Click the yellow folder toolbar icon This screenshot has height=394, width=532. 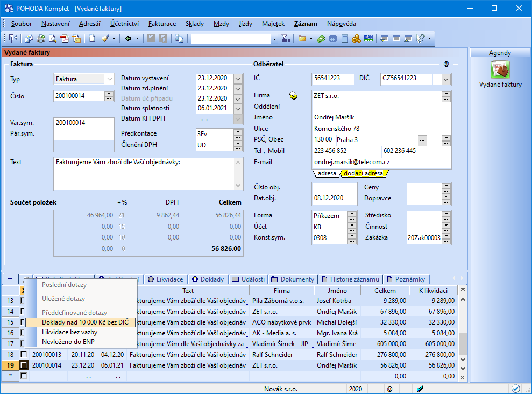(x=302, y=39)
